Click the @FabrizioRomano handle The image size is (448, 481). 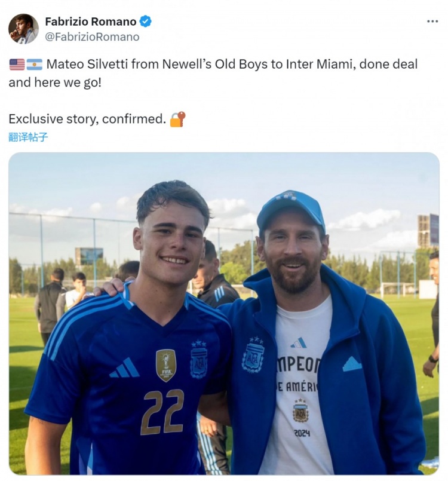[x=92, y=36]
